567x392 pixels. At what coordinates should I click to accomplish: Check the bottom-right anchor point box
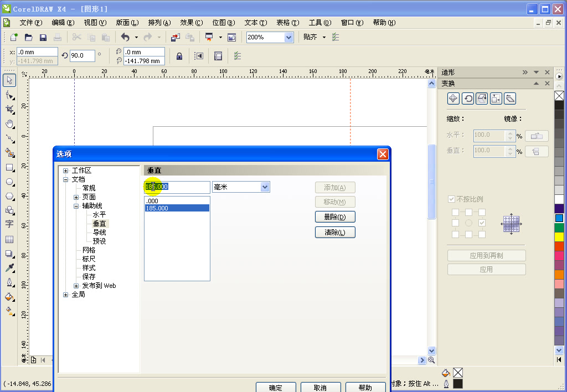482,234
